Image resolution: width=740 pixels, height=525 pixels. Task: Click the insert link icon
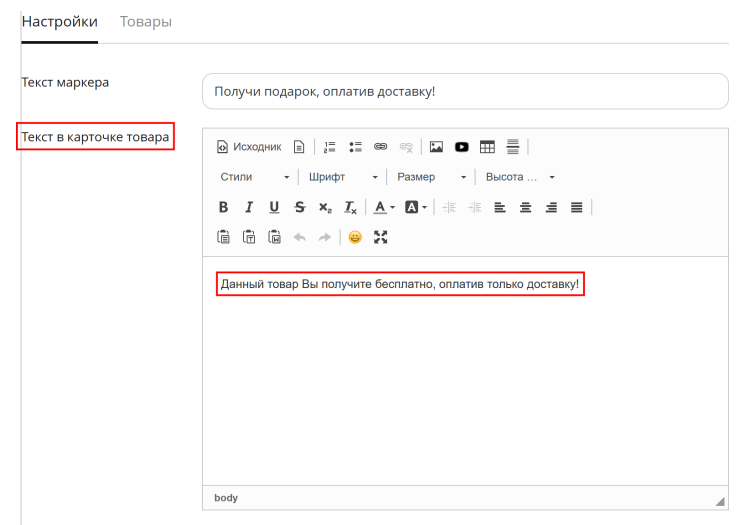click(x=380, y=147)
